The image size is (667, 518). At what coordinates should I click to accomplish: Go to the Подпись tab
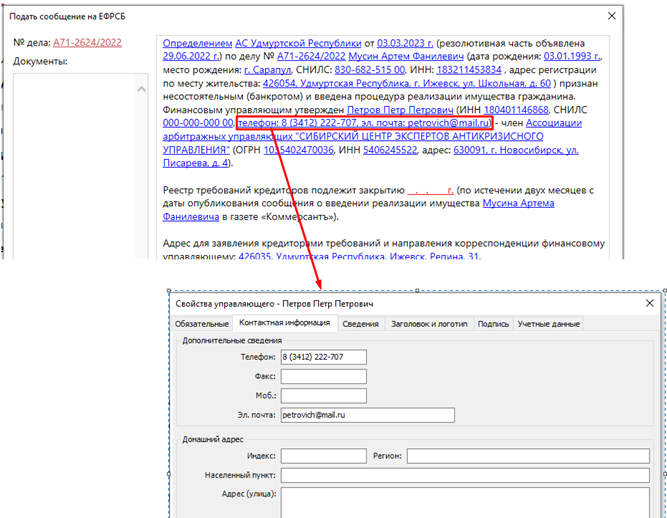coord(493,324)
